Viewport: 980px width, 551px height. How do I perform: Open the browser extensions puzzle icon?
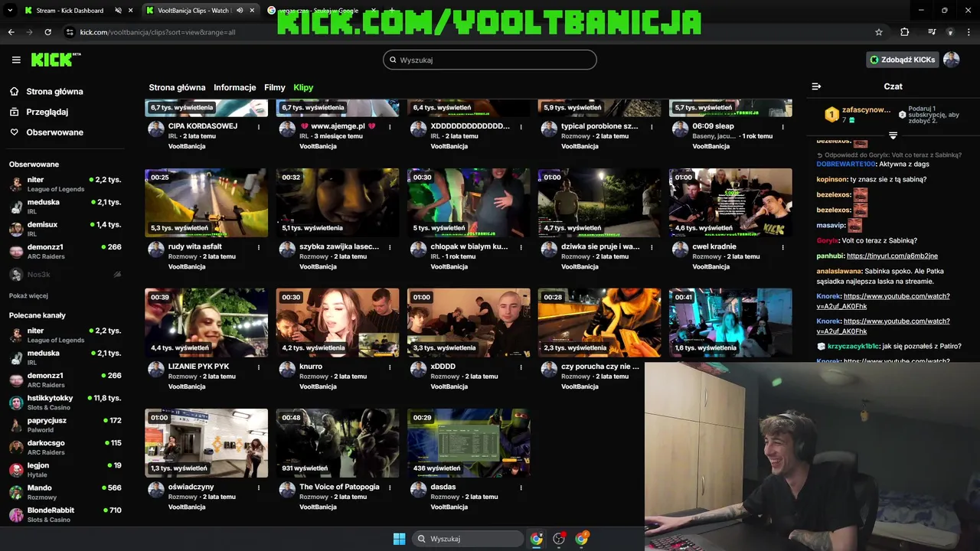pos(905,32)
